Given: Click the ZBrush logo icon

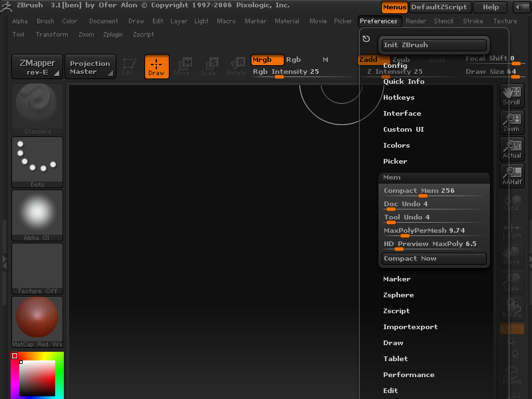Looking at the screenshot, I should [x=6, y=6].
